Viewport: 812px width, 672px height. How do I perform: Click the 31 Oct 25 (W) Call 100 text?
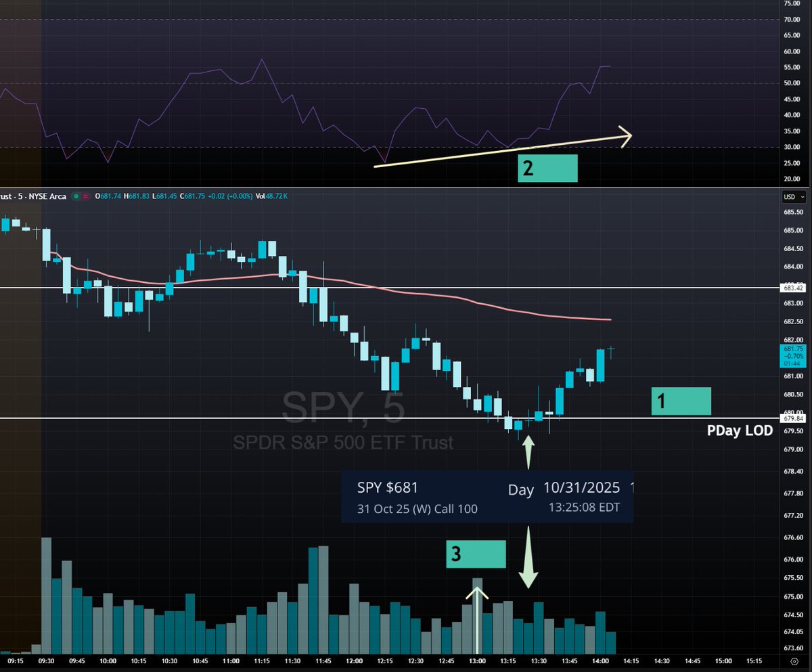(x=418, y=509)
